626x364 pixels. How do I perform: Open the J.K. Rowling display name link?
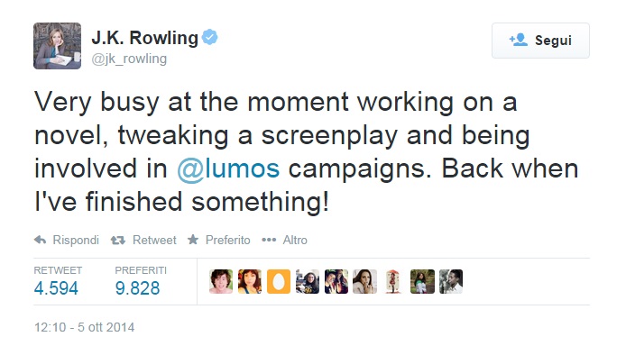click(x=144, y=38)
